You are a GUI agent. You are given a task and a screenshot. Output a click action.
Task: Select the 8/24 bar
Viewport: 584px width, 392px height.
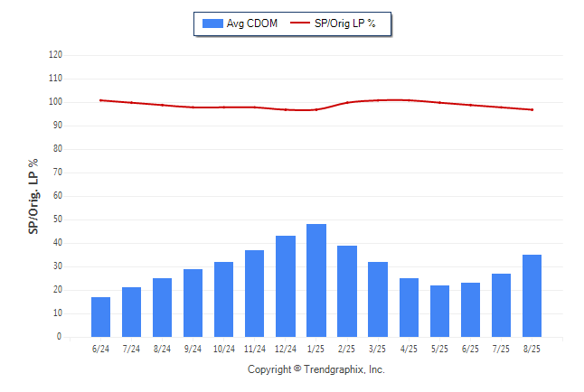pos(163,307)
